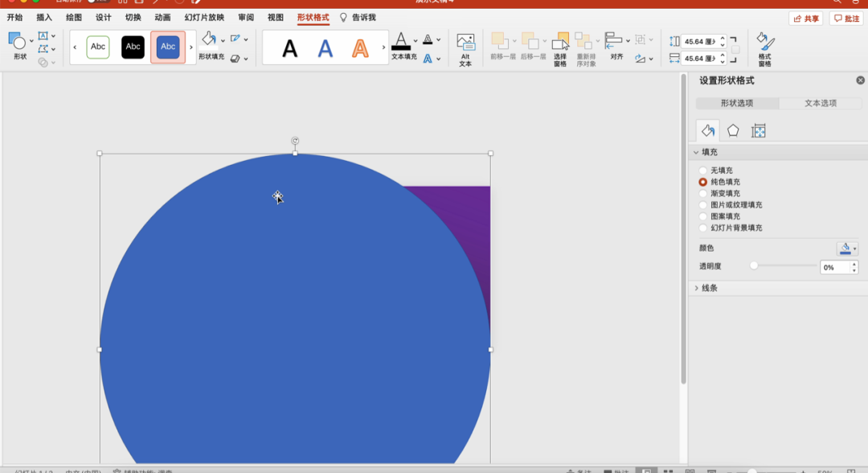Open the 插入 ribbon tab
This screenshot has width=868, height=473.
click(44, 18)
